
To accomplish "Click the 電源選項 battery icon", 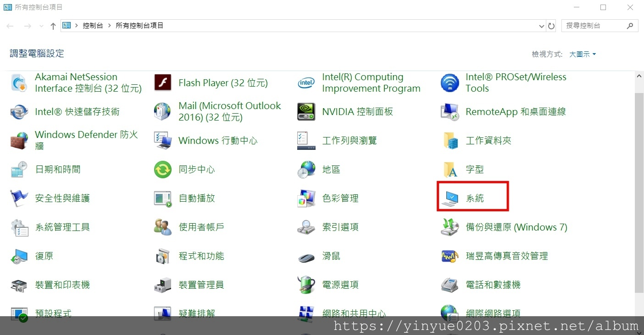I will pos(306,285).
